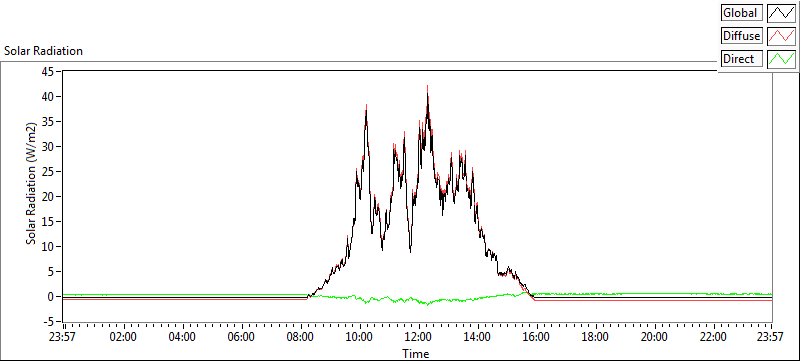Open the Global black line style swatch

coord(782,13)
